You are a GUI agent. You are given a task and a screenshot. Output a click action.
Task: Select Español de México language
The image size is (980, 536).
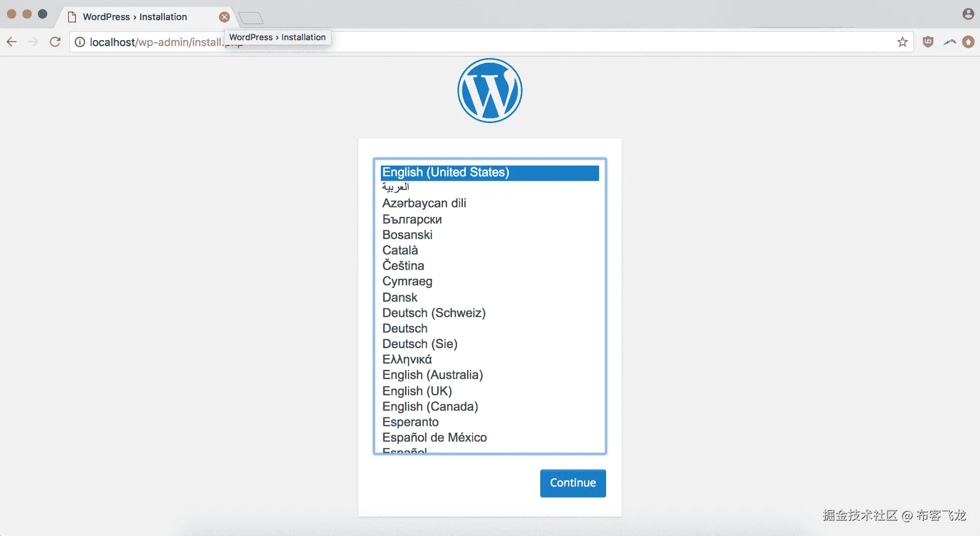click(x=490, y=438)
